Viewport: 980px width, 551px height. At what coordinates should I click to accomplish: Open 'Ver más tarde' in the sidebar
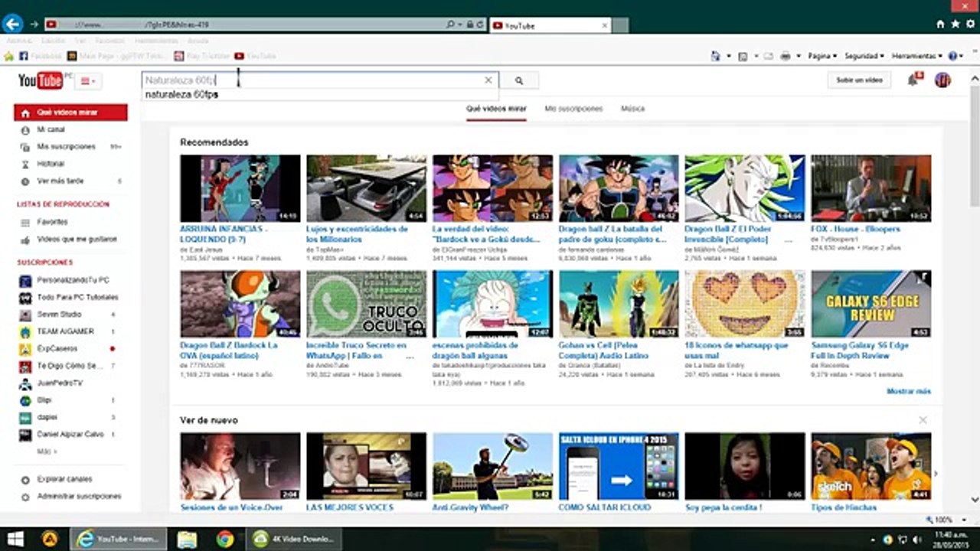click(x=60, y=181)
